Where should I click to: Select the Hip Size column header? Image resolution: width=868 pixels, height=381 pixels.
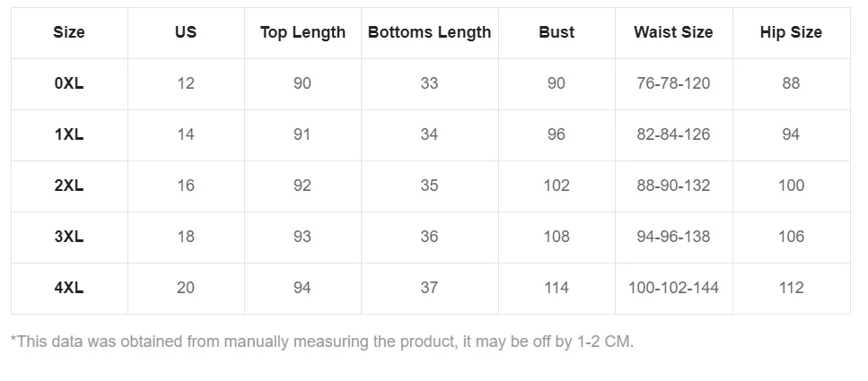791,32
